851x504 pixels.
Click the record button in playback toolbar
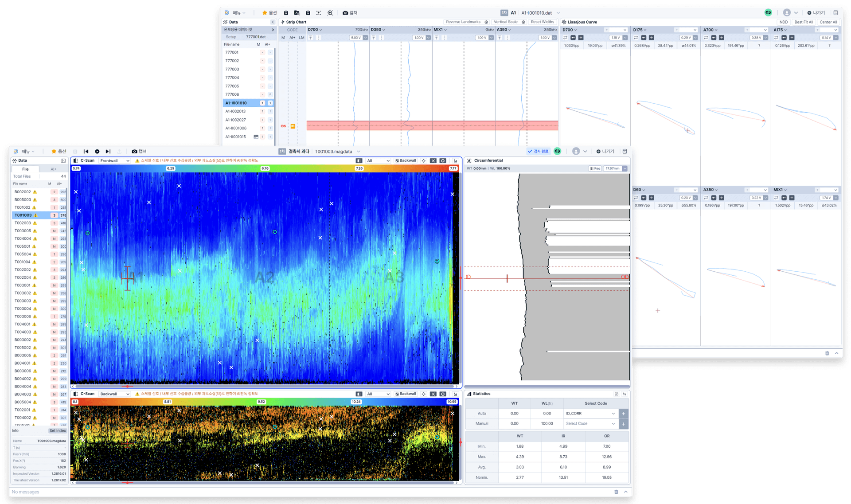click(97, 152)
